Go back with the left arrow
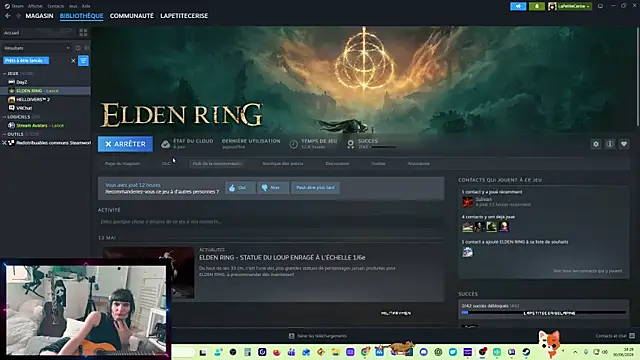Viewport: 640px width, 360px height. coord(8,16)
